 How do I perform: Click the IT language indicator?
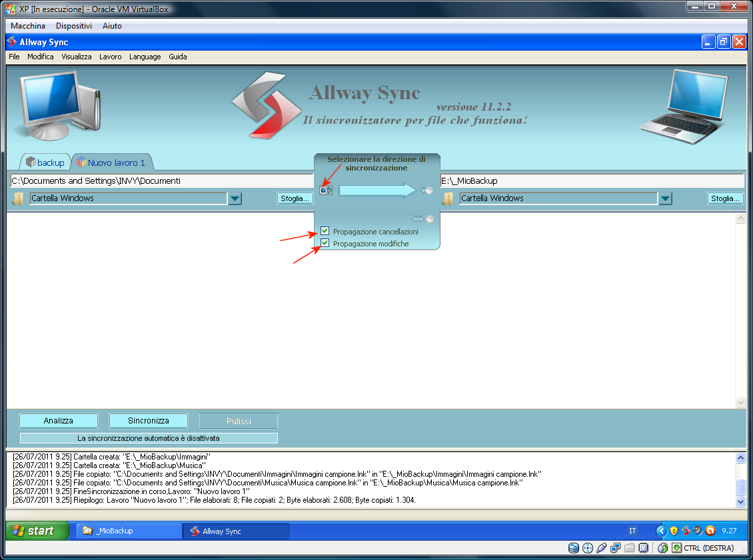632,531
